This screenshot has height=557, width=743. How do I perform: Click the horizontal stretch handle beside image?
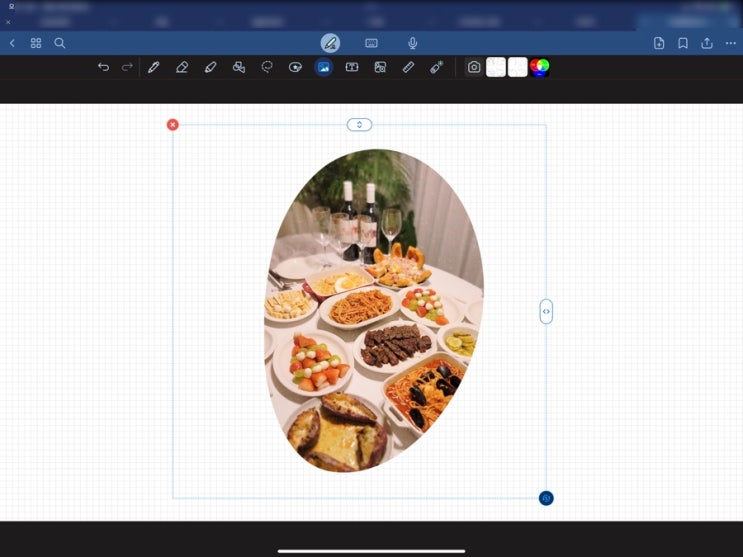546,311
